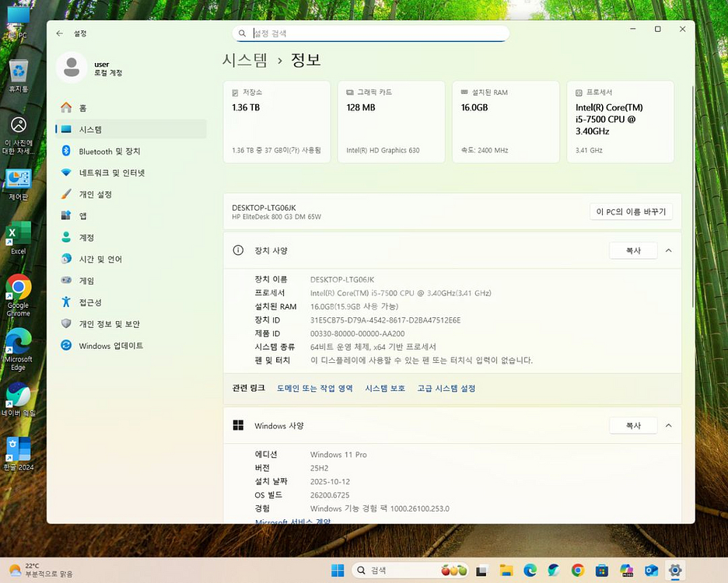Image resolution: width=728 pixels, height=583 pixels.
Task: Open the 게임 settings section
Action: click(86, 281)
